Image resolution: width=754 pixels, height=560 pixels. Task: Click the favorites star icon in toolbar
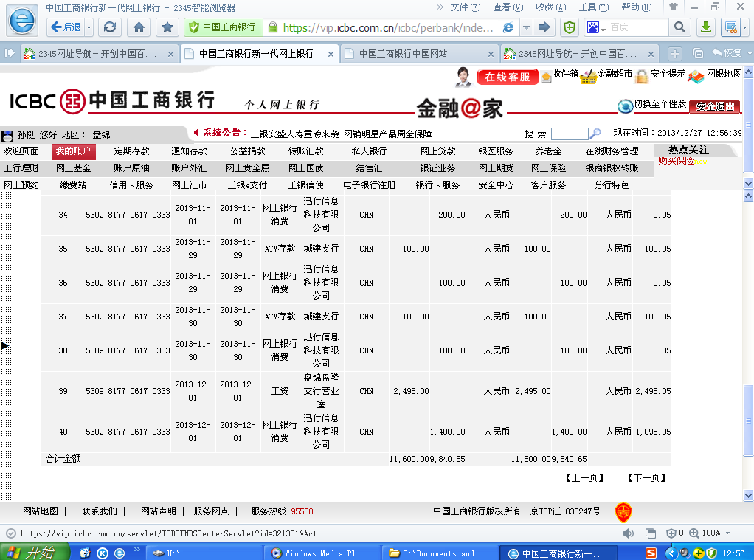point(167,27)
